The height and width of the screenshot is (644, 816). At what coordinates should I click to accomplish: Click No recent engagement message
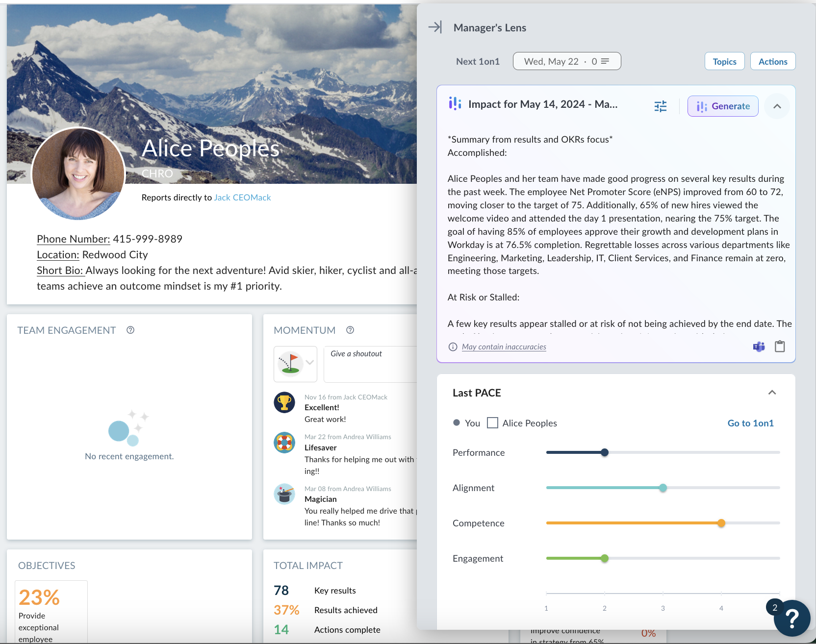tap(129, 456)
